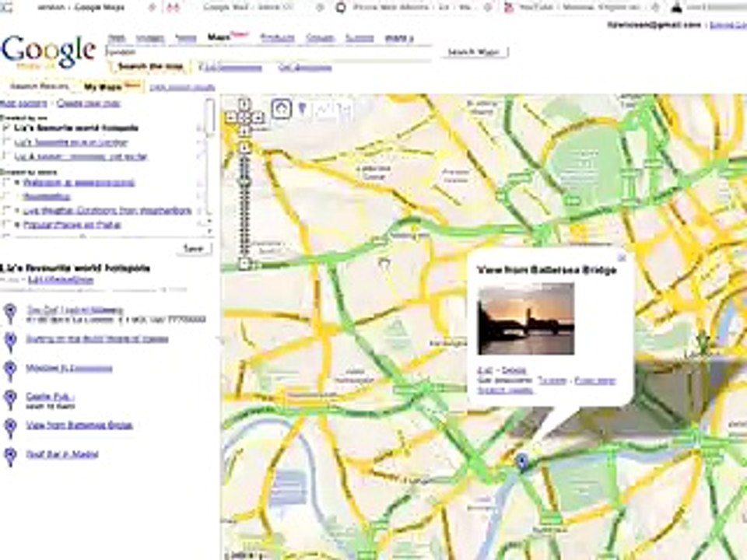The image size is (747, 560).
Task: Get directions To here in info window
Action: click(552, 380)
